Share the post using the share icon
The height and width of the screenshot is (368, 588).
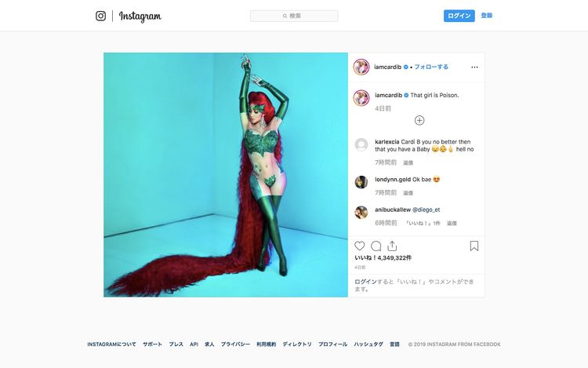click(x=392, y=246)
